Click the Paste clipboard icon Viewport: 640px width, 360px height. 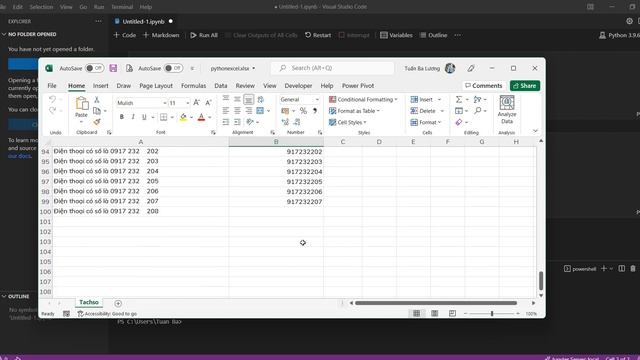point(82,104)
